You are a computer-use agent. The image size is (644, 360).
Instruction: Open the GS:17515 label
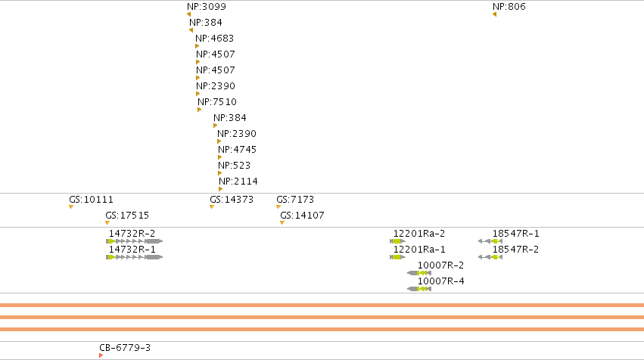point(127,216)
